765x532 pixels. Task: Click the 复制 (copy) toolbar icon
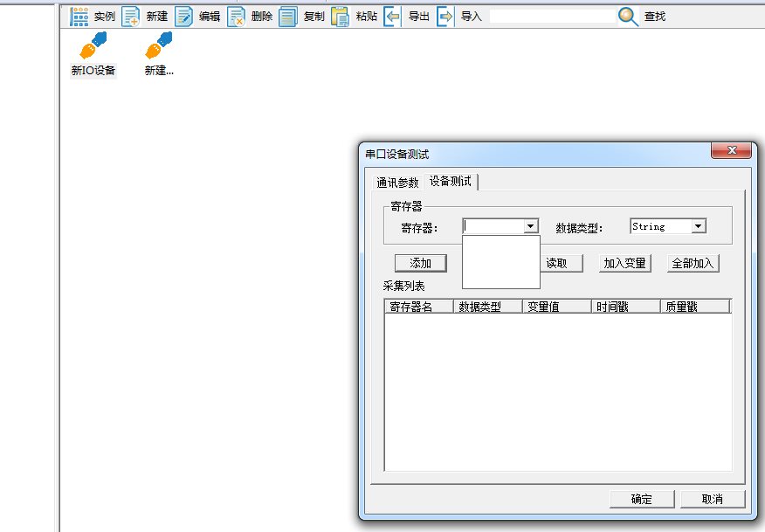tap(288, 17)
